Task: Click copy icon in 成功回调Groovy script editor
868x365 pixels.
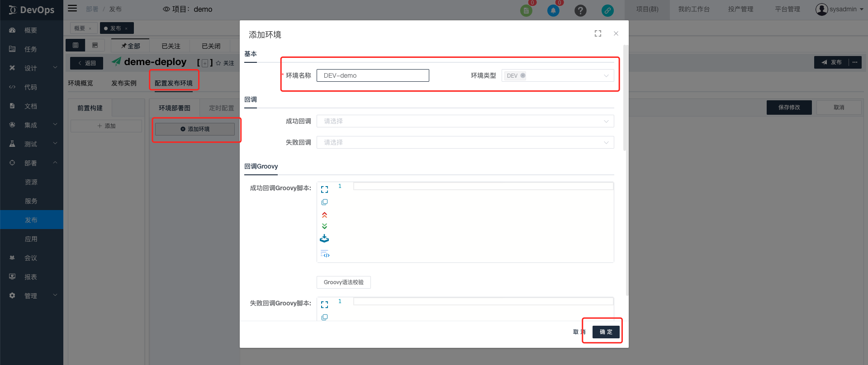Action: click(x=324, y=202)
